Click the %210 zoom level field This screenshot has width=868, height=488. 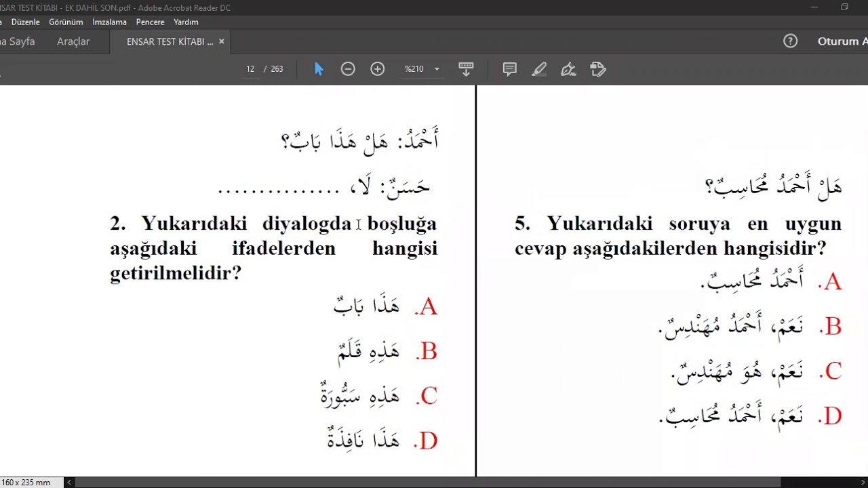(414, 69)
